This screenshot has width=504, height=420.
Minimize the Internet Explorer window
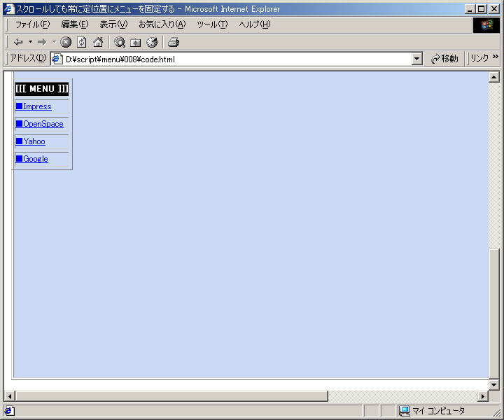pos(470,9)
